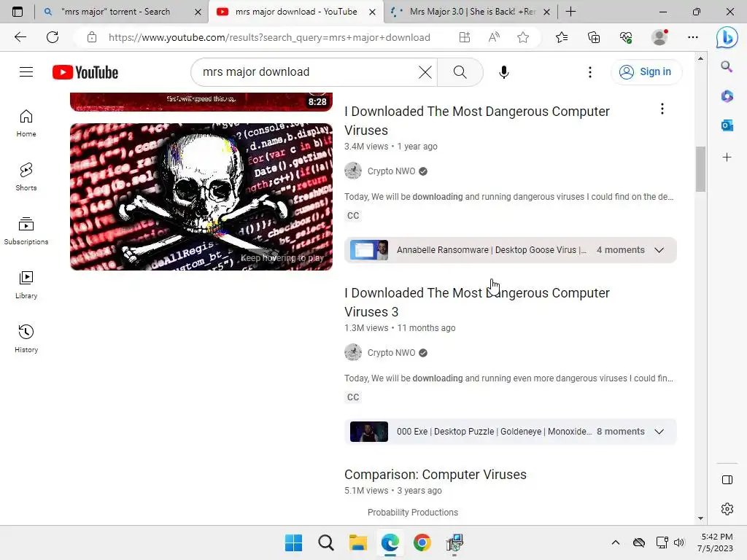Screen dimensions: 747x560
Task: Open Bing Chat sidebar button
Action: click(x=727, y=37)
